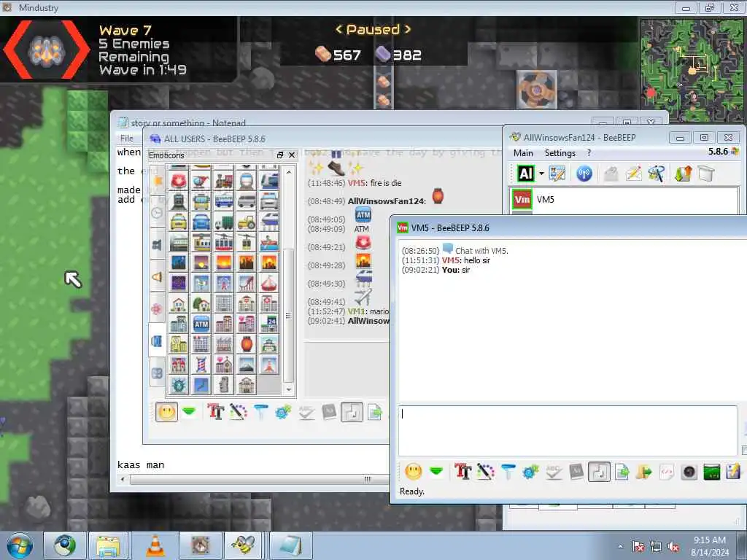Viewport: 747px width, 560px height.
Task: Click Notepad scroll left arrow
Action: [x=123, y=480]
